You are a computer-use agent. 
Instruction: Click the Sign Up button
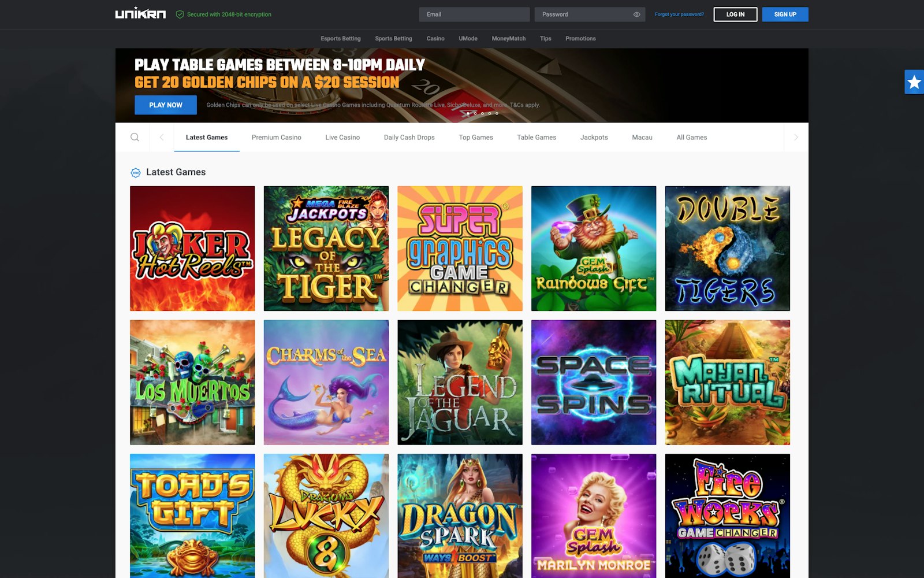tap(785, 14)
